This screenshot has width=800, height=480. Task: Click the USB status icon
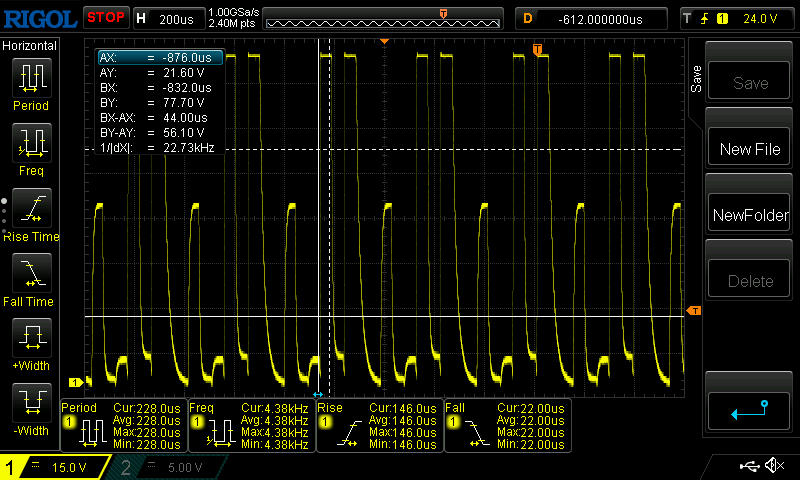[749, 466]
